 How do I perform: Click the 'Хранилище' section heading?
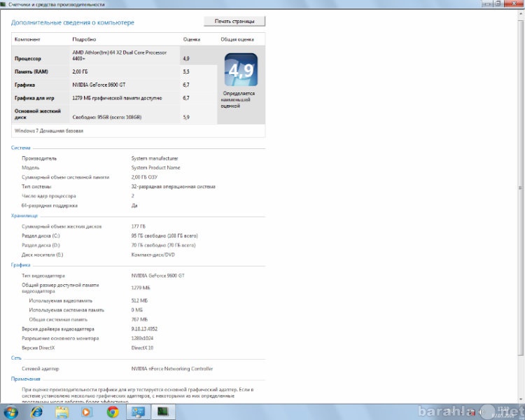[24, 216]
